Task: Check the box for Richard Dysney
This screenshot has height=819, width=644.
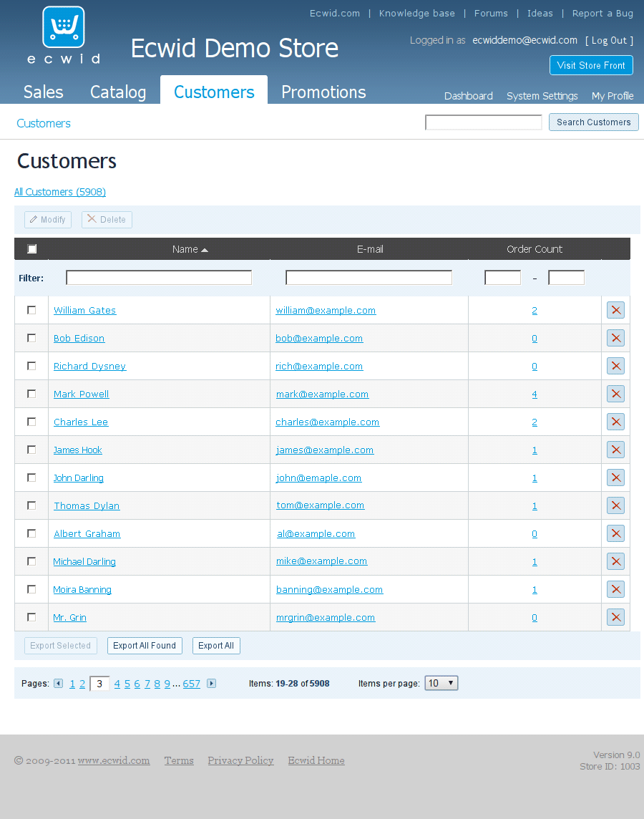Action: (31, 366)
